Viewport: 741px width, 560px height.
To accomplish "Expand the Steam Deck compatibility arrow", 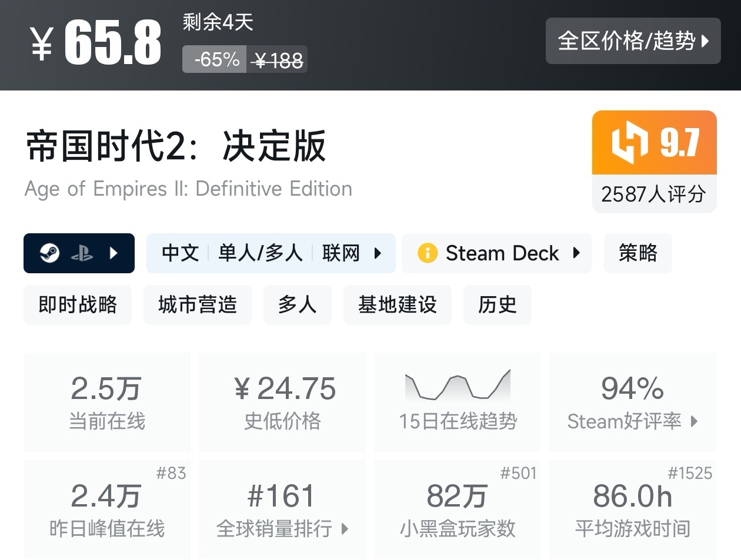I will click(576, 253).
